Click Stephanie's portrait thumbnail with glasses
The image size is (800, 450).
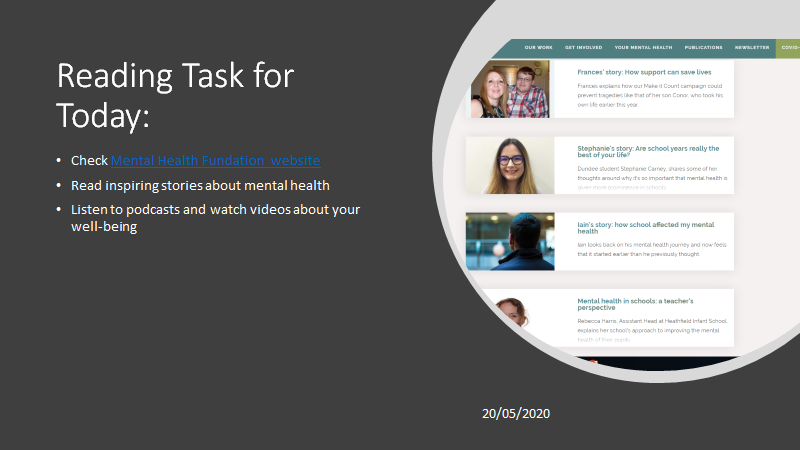[510, 165]
